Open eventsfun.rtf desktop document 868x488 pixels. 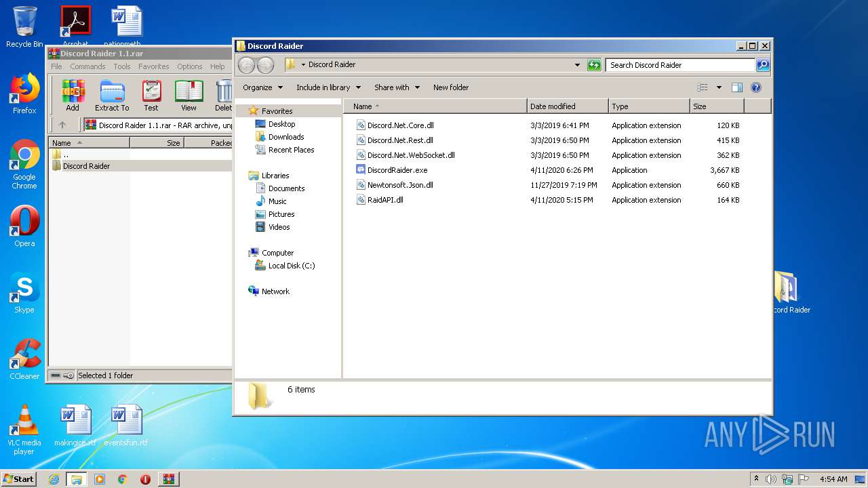point(126,426)
